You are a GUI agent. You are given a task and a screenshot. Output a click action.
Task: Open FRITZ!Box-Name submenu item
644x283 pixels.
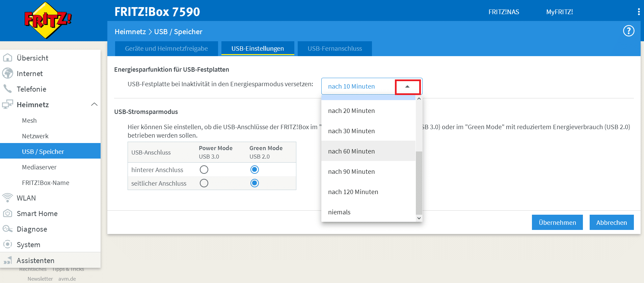point(50,183)
